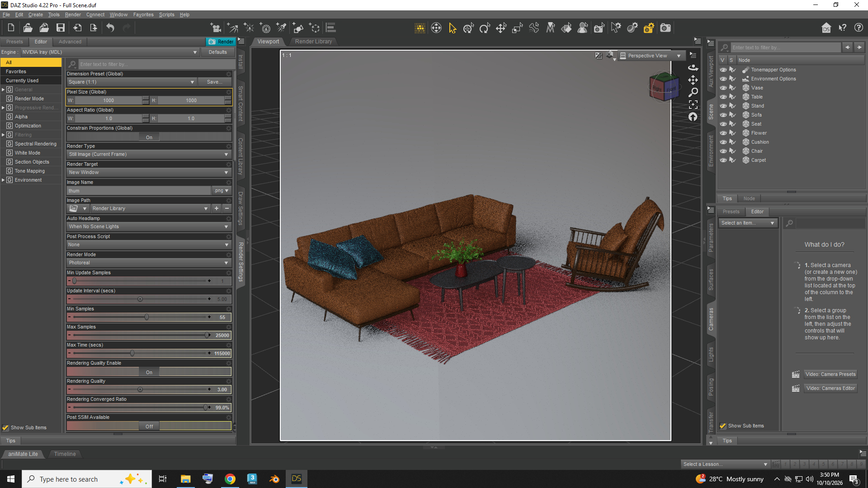Create a new camera with toolbar icon
This screenshot has width=868, height=488.
[x=216, y=28]
